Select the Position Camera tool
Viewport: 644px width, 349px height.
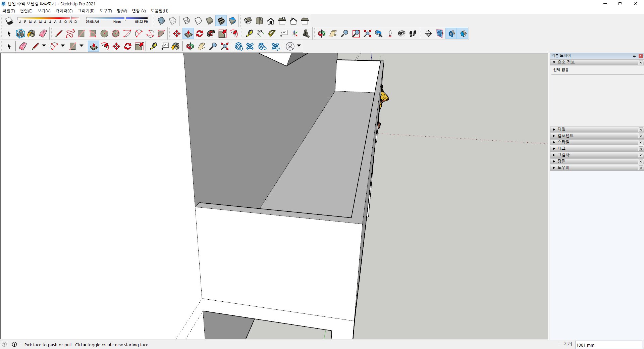[x=390, y=34]
